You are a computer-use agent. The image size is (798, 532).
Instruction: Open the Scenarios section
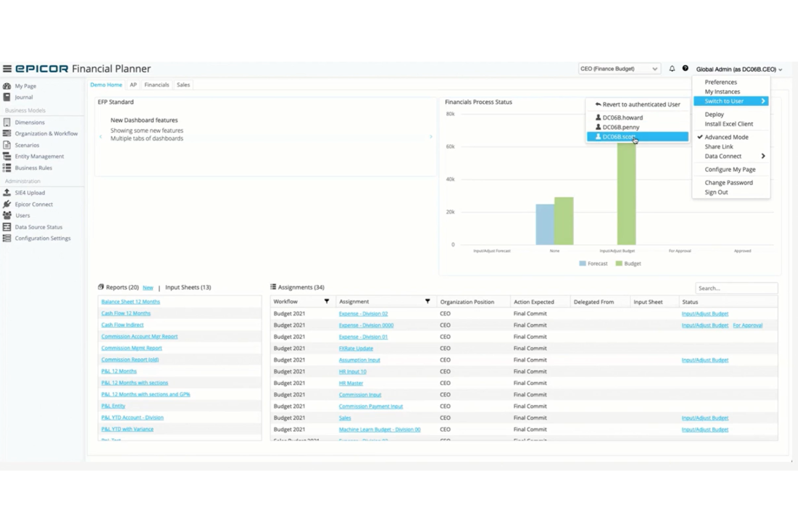coord(26,144)
